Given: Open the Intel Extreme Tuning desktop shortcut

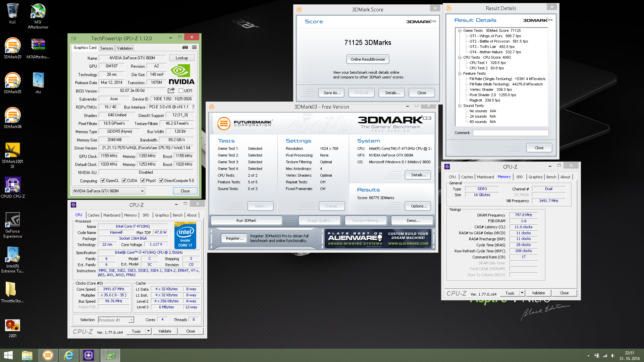Looking at the screenshot, I should pos(12,259).
